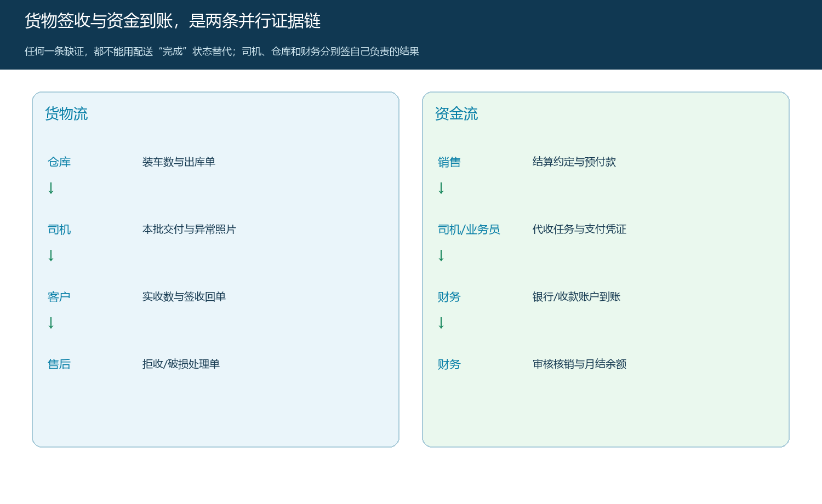822x504 pixels.
Task: Click the text "装车数与出库单"
Action: [179, 162]
